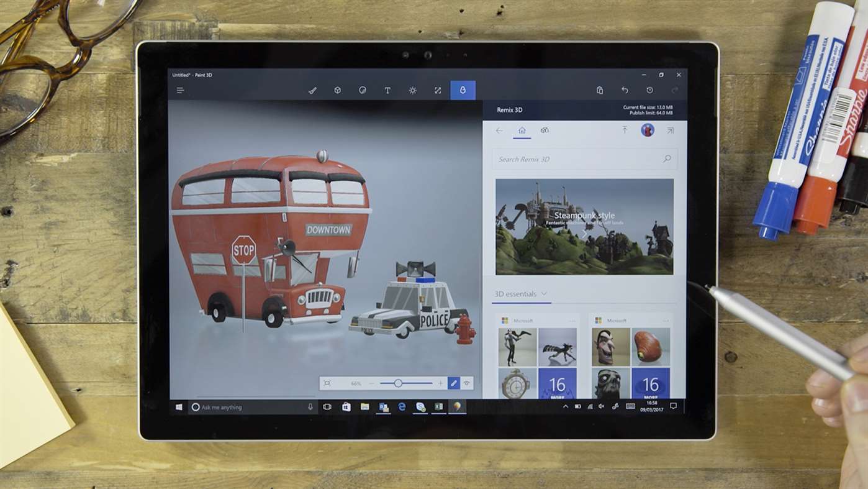The width and height of the screenshot is (868, 489).
Task: Show hidden system tray icons
Action: click(566, 406)
